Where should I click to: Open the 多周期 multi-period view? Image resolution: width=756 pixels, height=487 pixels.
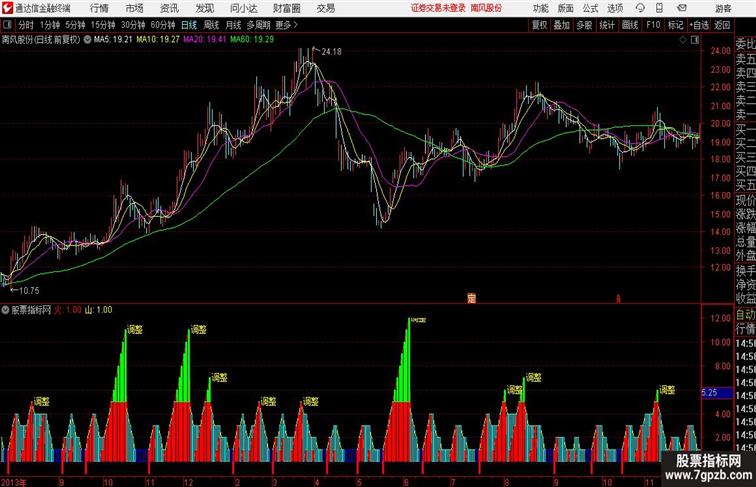coord(258,25)
